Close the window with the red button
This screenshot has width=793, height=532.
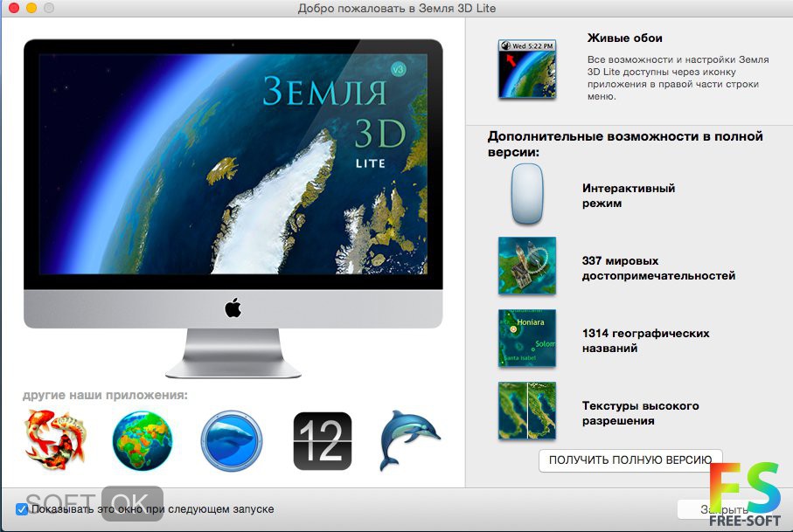tap(14, 8)
